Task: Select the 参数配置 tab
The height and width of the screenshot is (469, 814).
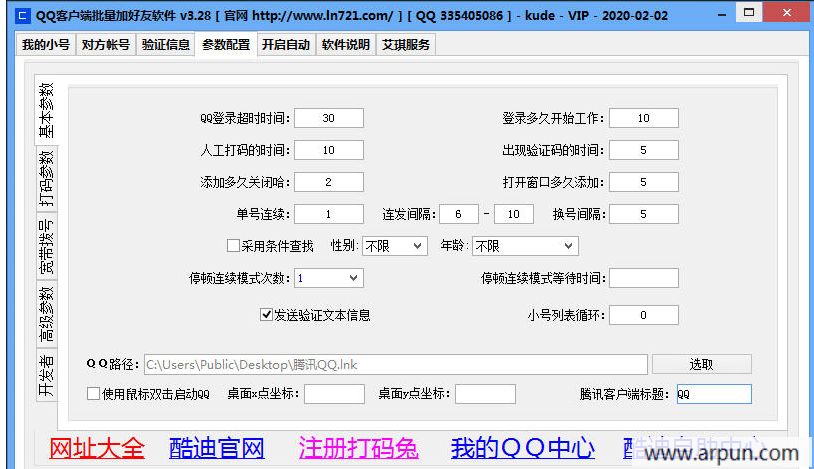Action: (x=226, y=45)
